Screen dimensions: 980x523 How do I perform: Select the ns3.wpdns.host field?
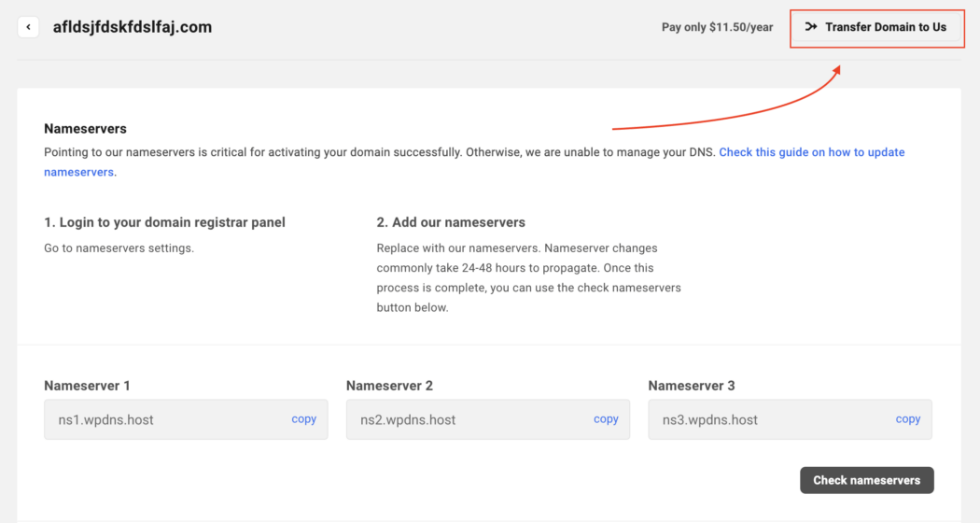pyautogui.click(x=790, y=419)
